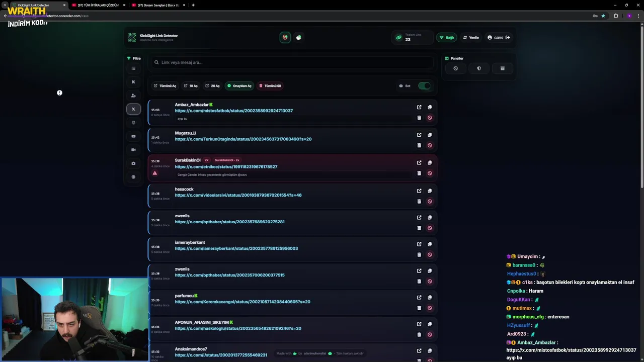Image resolution: width=644 pixels, height=362 pixels.
Task: Click the browser back arrow
Action: click(5, 16)
